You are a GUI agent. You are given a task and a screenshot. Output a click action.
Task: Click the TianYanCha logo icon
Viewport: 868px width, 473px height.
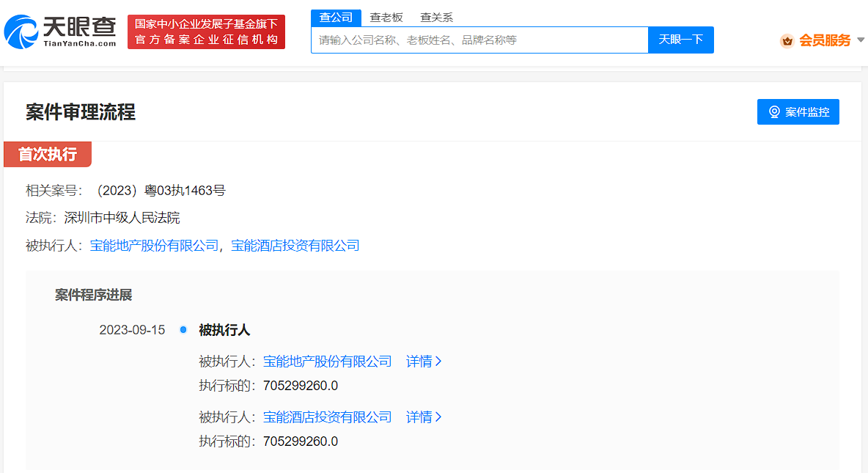(21, 32)
